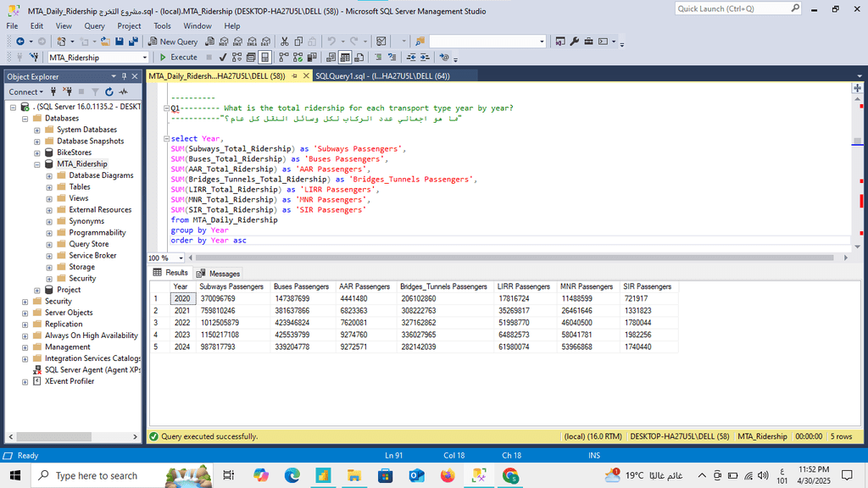
Task: Expand the Server Objects folder
Action: point(25,313)
